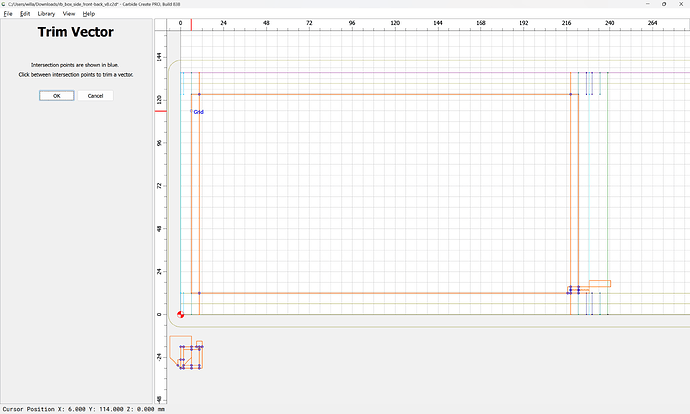Click the red marker on the top ruler
The height and width of the screenshot is (414, 690).
pos(191,22)
